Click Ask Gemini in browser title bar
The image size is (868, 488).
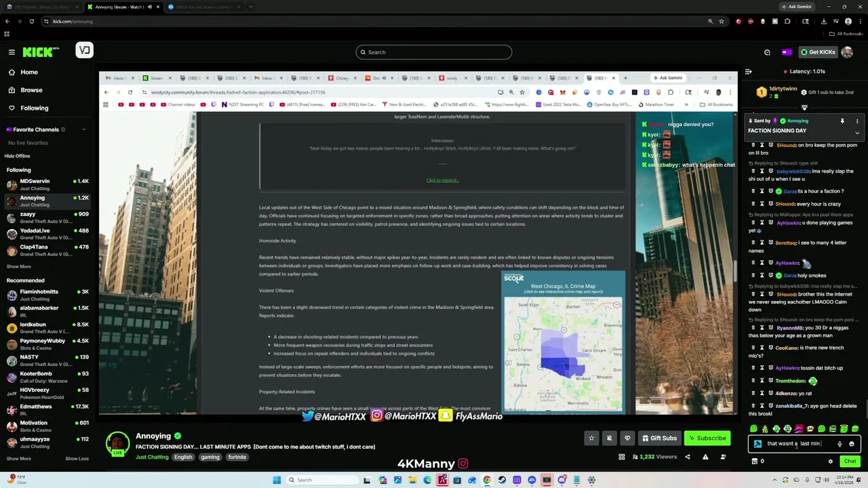click(x=795, y=7)
